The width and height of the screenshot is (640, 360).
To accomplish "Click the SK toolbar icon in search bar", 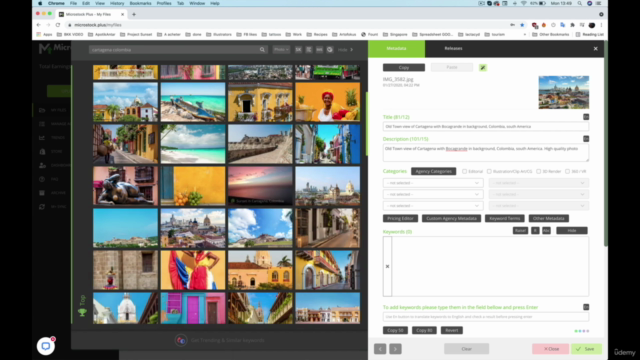I will click(x=298, y=50).
